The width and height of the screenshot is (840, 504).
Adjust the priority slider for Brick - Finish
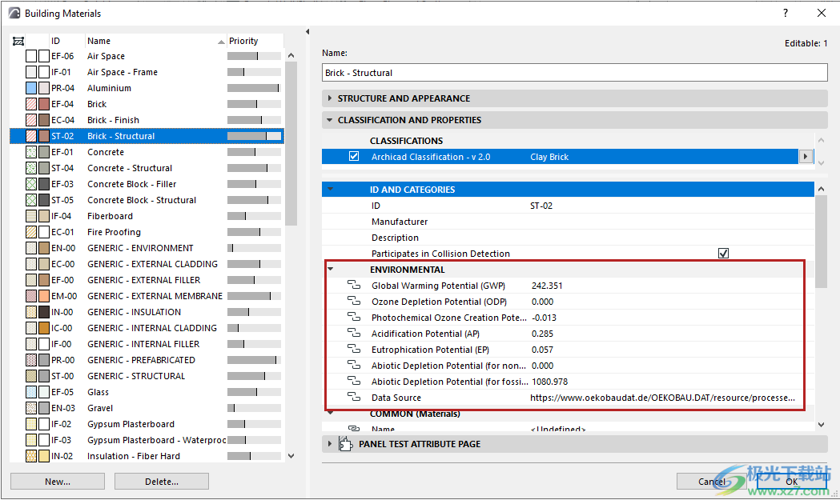254,120
